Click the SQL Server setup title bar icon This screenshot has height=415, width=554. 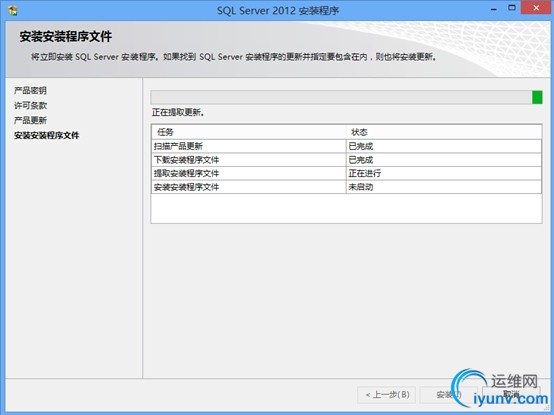(x=13, y=11)
